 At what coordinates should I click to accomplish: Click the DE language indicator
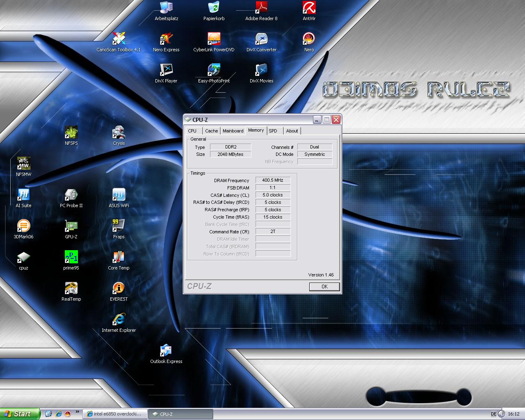click(x=493, y=414)
